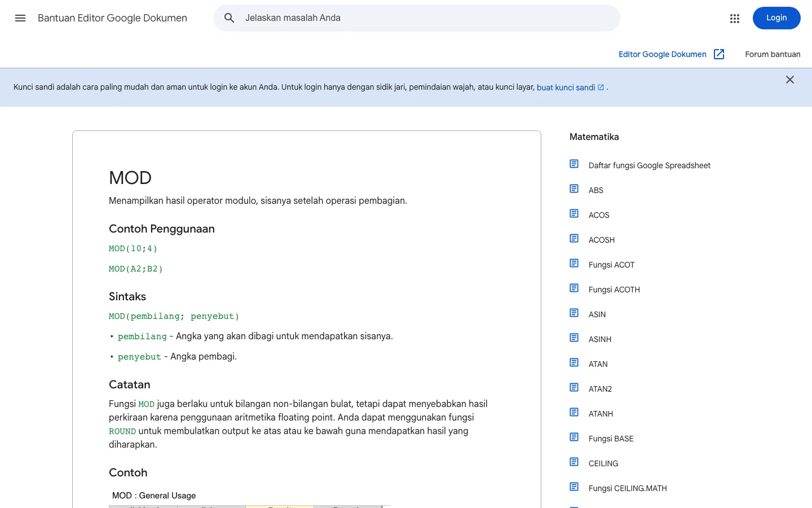
Task: Open the CEILING function article
Action: [x=603, y=463]
